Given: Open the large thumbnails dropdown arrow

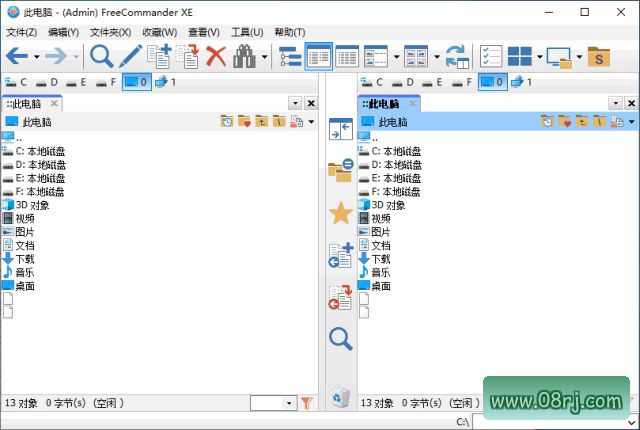Looking at the screenshot, I should point(437,57).
